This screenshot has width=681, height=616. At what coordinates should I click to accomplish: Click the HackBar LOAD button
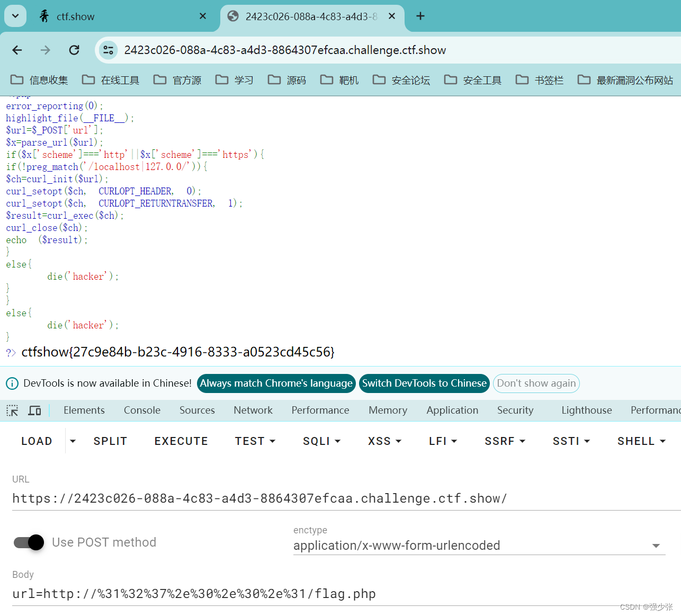(x=37, y=441)
